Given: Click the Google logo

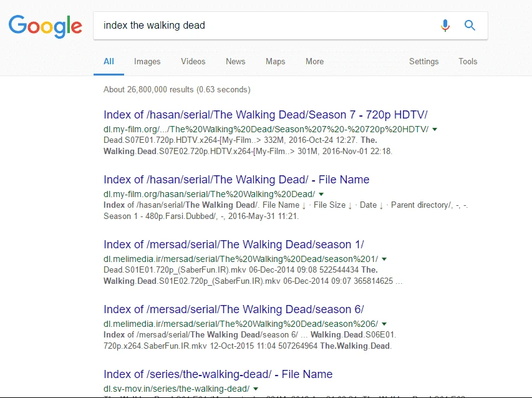Looking at the screenshot, I should coord(45,26).
